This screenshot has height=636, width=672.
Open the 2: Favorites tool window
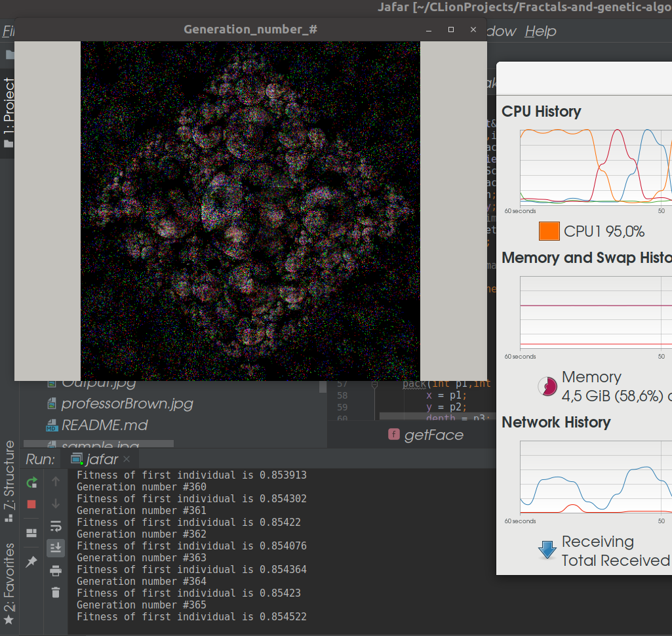[9, 584]
